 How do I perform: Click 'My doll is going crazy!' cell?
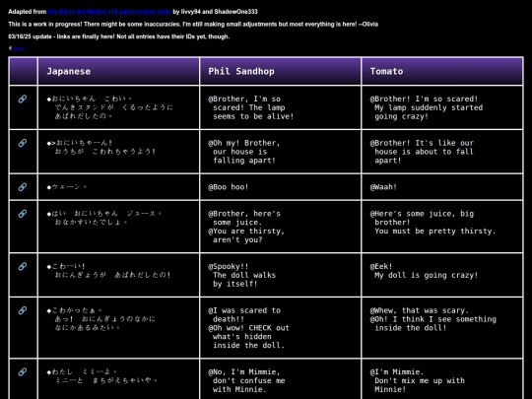coord(442,275)
